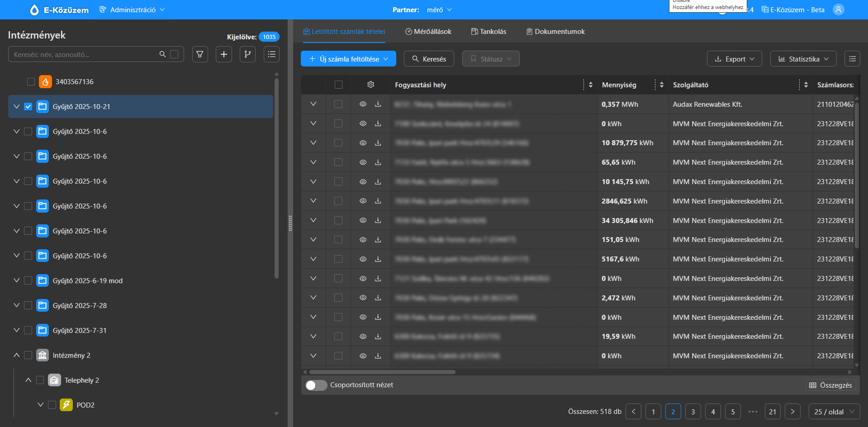Uncheck the Gyűjtő 2025-10-21 checkbox
The width and height of the screenshot is (868, 427).
pyautogui.click(x=28, y=107)
